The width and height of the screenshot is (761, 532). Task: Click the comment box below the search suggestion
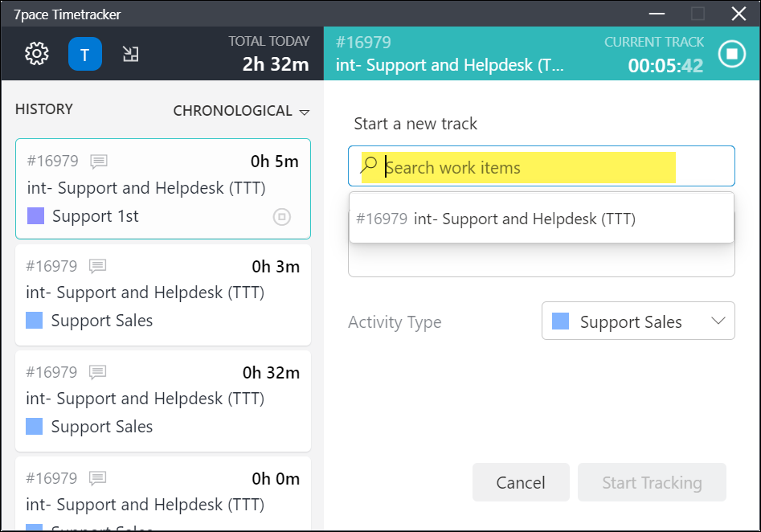point(542,260)
